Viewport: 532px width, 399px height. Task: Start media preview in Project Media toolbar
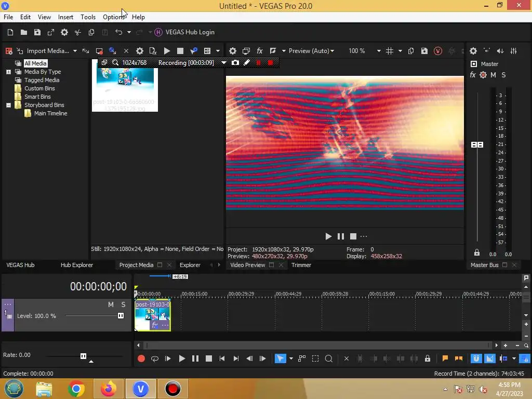click(x=167, y=51)
